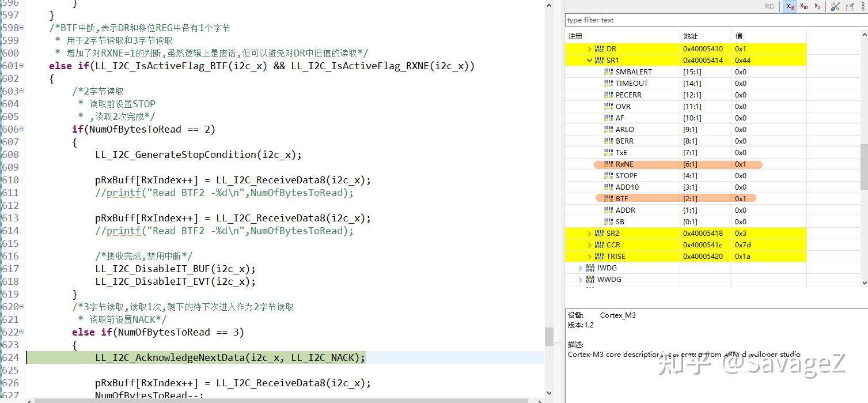The image size is (868, 403).
Task: Click line number 624 in the editor
Action: pos(12,357)
